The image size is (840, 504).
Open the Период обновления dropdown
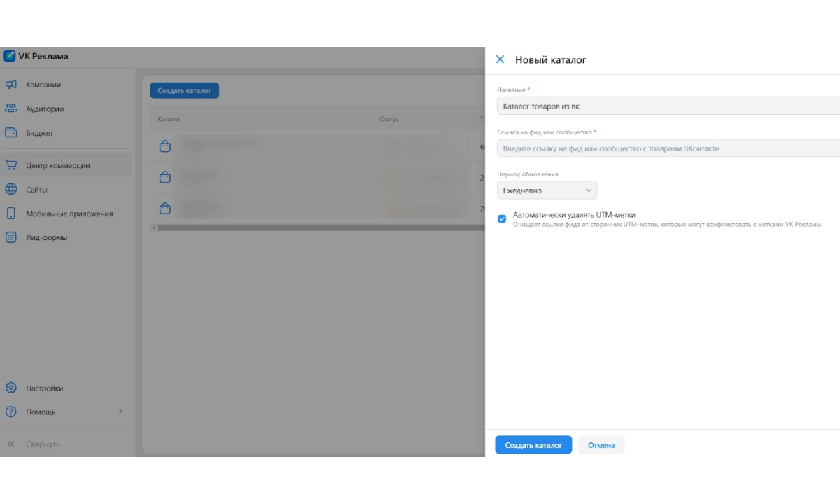pos(547,190)
